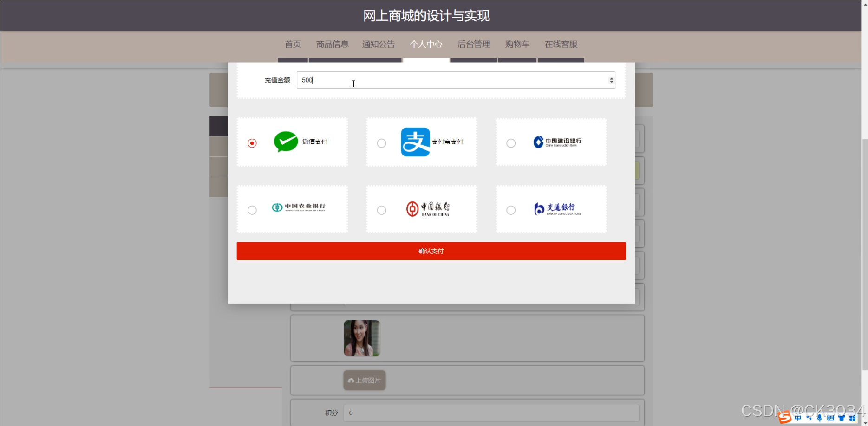Switch to the 购物车 menu item
The height and width of the screenshot is (426, 868).
click(517, 44)
